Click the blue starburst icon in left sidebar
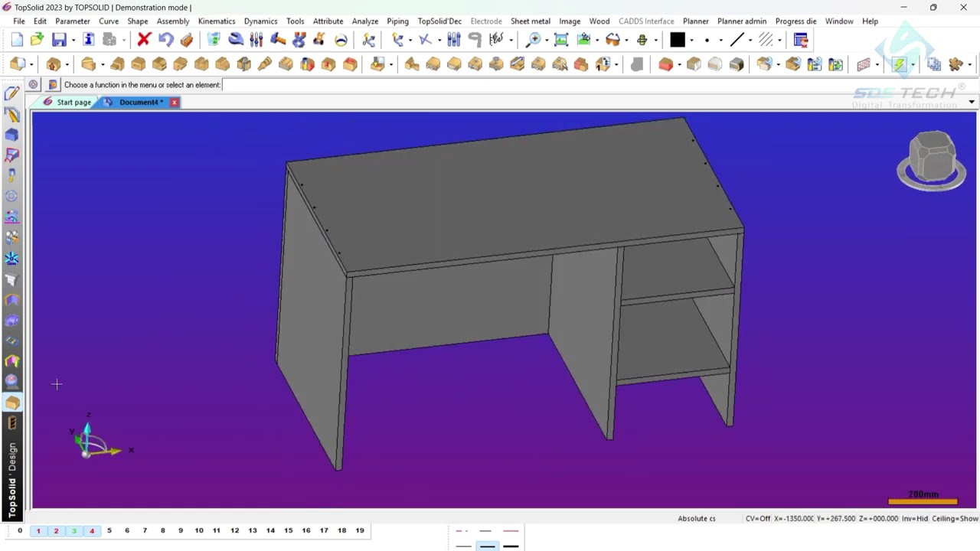This screenshot has width=980, height=551. click(x=11, y=259)
